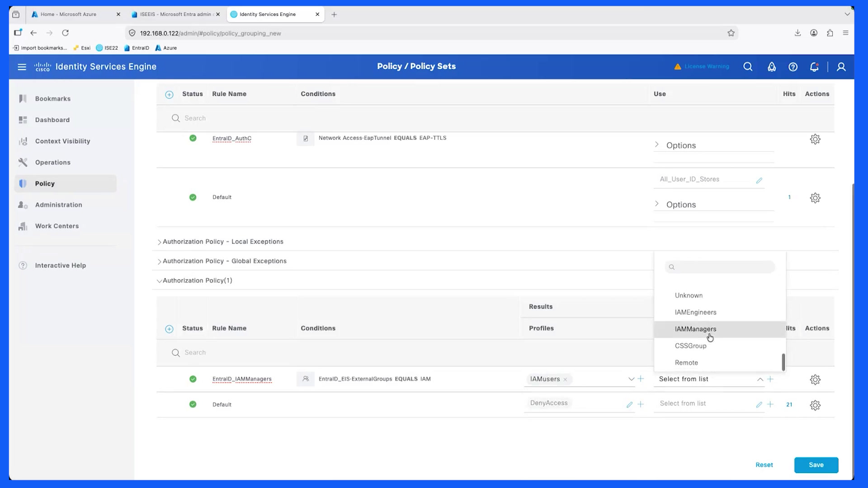This screenshot has width=868, height=488.
Task: Open the hamburger navigation menu
Action: (x=22, y=67)
